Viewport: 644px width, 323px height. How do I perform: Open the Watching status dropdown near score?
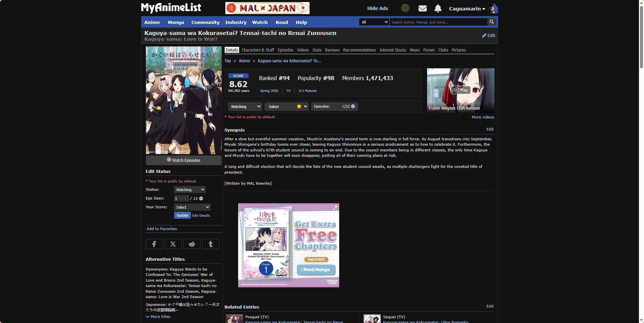[245, 107]
